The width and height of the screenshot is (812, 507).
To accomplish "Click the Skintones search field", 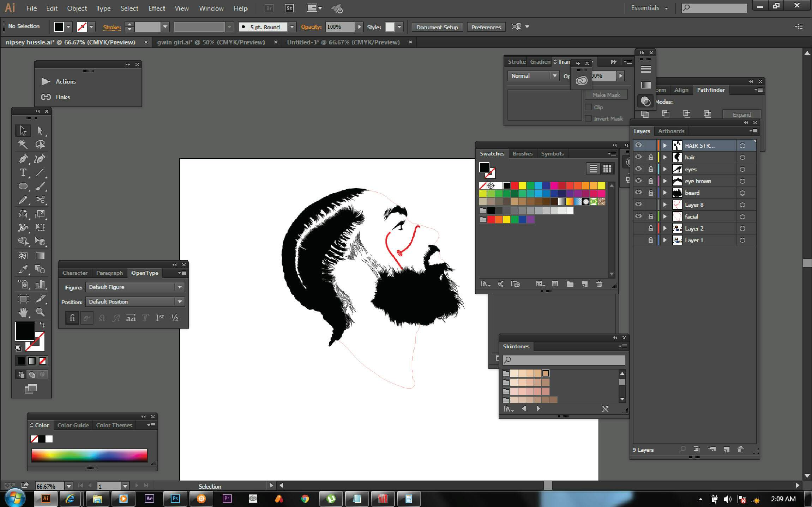I will coord(567,360).
